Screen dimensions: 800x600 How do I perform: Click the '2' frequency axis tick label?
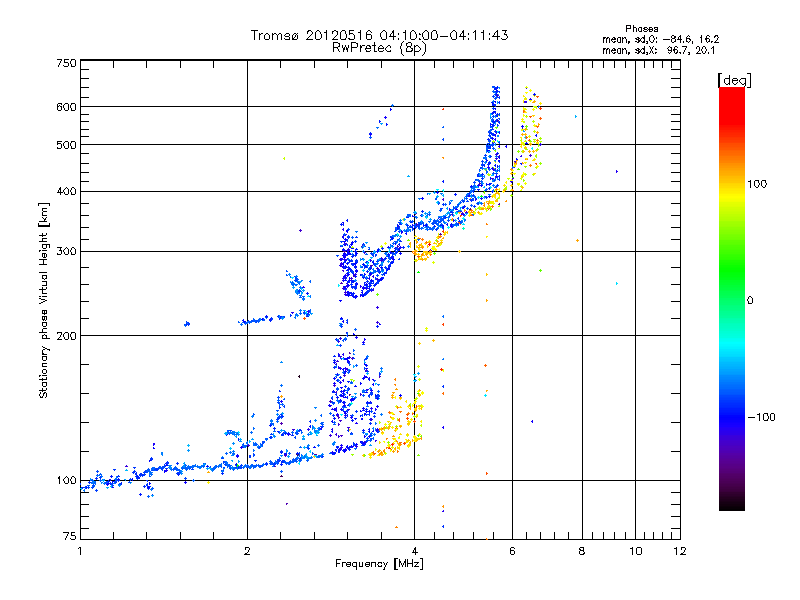coord(247,551)
